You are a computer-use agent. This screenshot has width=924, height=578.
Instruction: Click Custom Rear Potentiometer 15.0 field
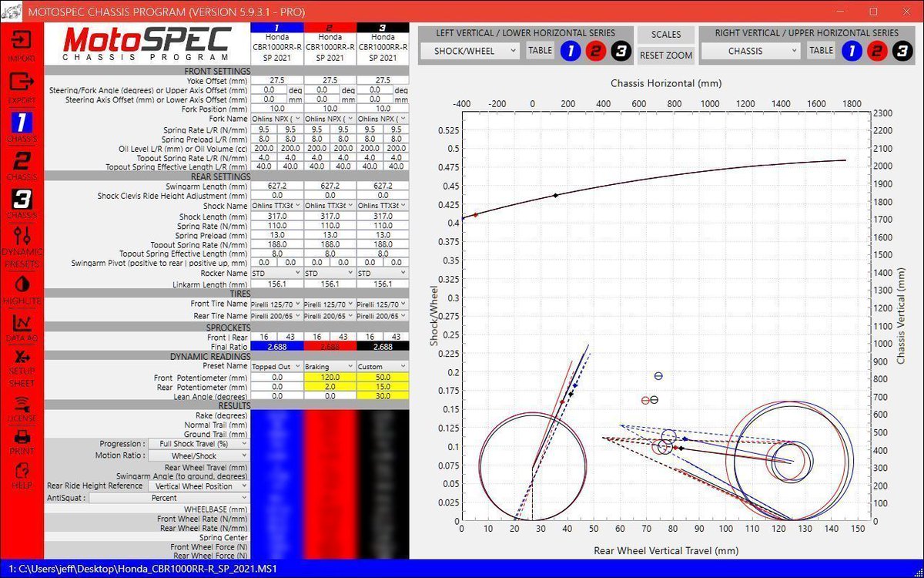[383, 387]
